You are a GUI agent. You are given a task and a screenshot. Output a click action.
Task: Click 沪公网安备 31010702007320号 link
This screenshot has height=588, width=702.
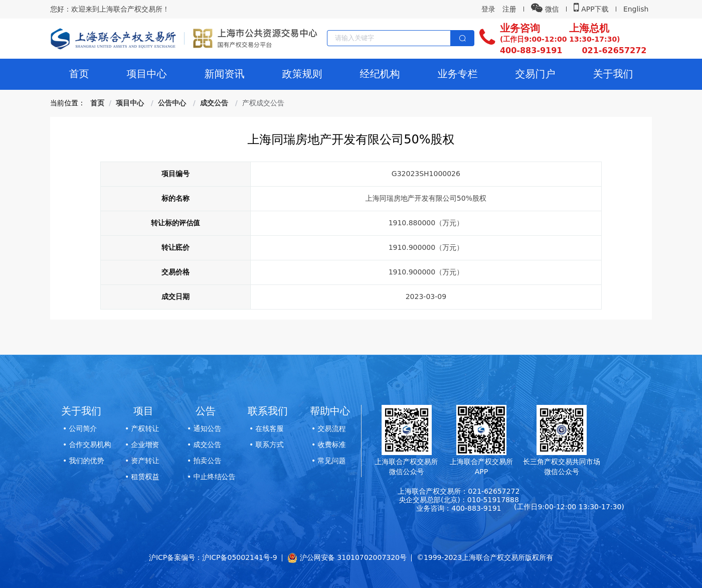tap(353, 557)
